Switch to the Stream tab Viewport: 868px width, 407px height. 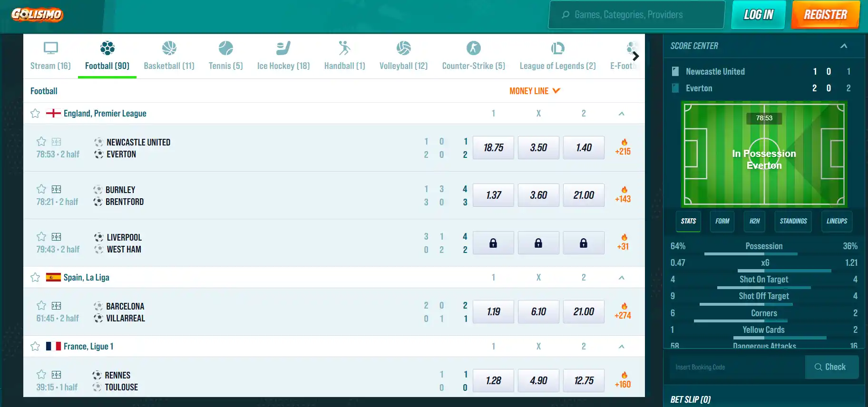coord(50,56)
